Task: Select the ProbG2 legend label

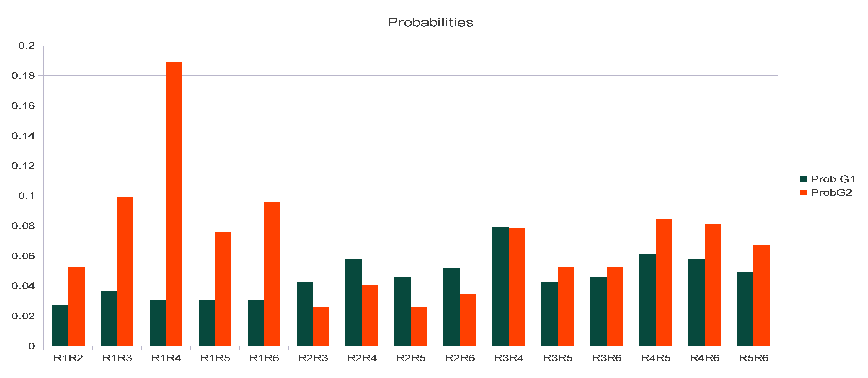Action: (831, 193)
